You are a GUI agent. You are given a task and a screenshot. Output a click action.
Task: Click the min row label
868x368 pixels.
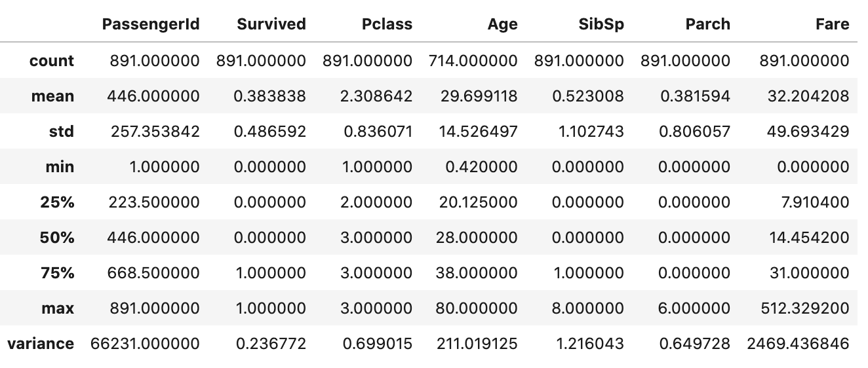coord(60,167)
